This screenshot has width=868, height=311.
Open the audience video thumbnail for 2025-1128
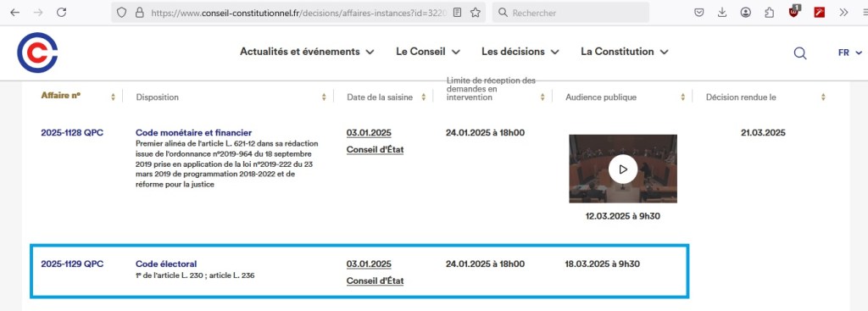[x=623, y=169]
